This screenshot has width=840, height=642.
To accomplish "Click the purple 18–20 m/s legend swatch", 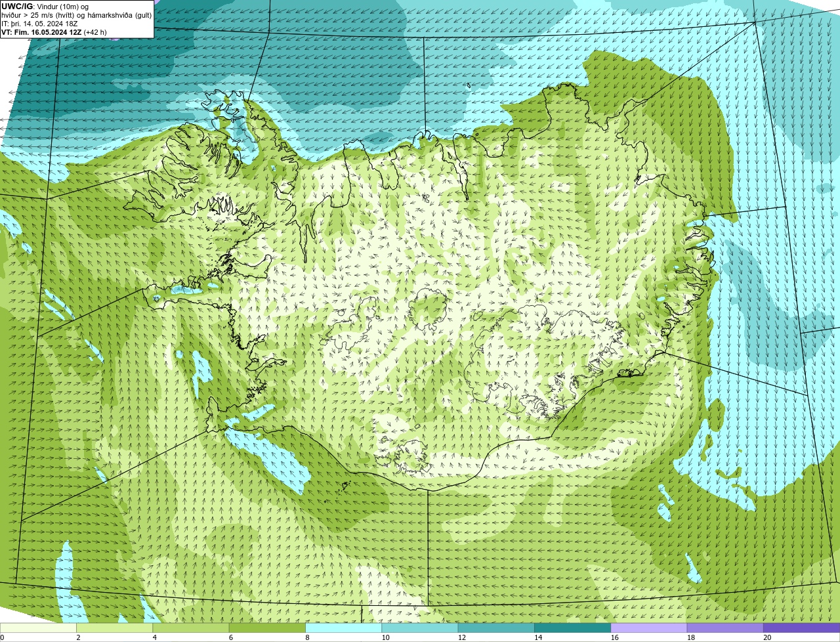I will (725, 628).
